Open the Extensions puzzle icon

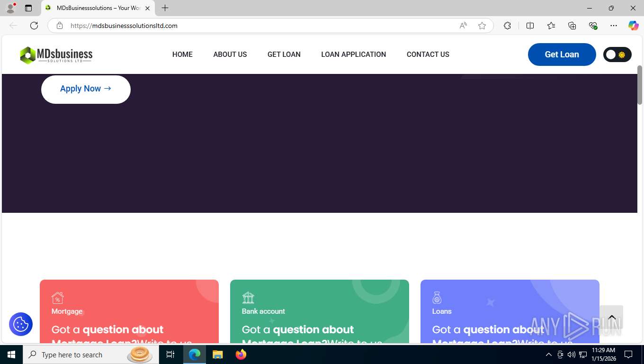click(x=507, y=26)
